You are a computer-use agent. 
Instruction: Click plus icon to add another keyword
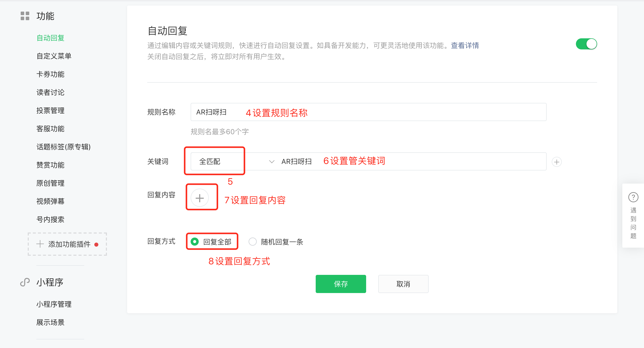[x=557, y=162]
